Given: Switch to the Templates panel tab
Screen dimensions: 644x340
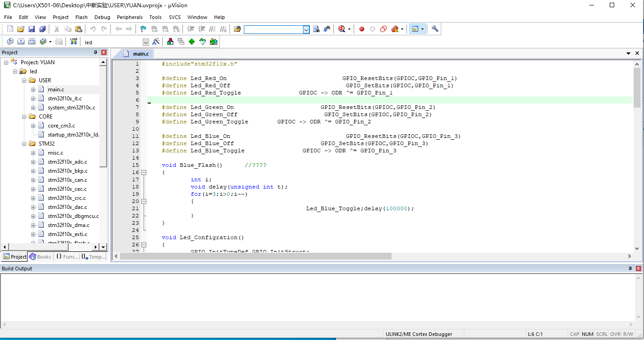Looking at the screenshot, I should tap(94, 256).
